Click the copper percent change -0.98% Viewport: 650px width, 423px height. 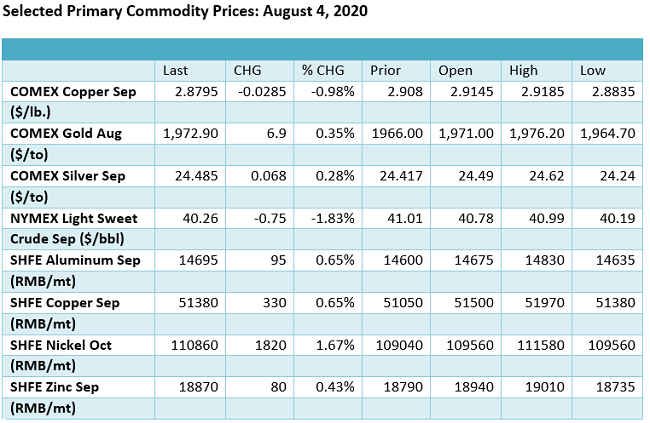(321, 90)
